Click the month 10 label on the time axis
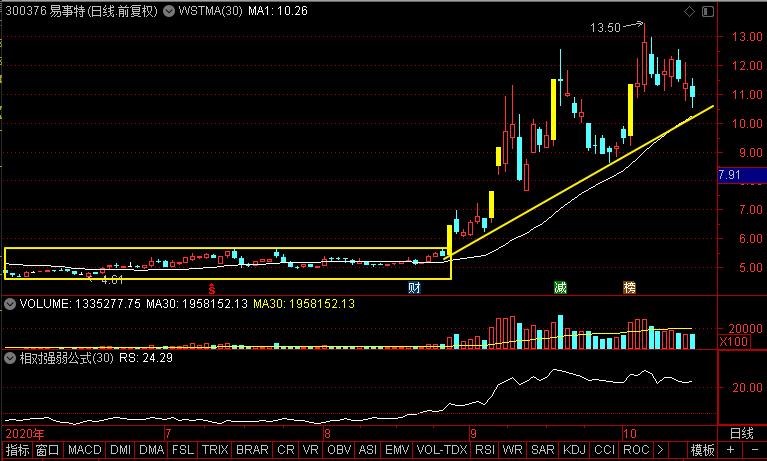This screenshot has height=461, width=767. click(x=630, y=434)
